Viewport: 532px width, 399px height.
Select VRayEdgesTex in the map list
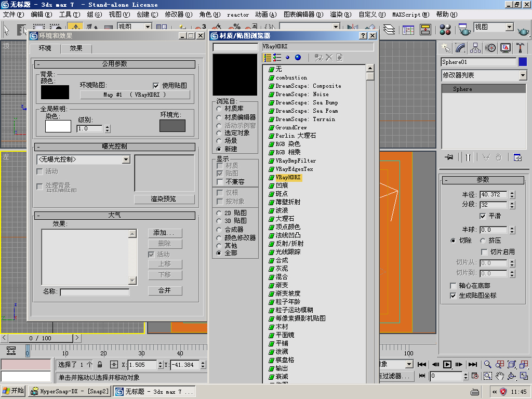pos(294,169)
